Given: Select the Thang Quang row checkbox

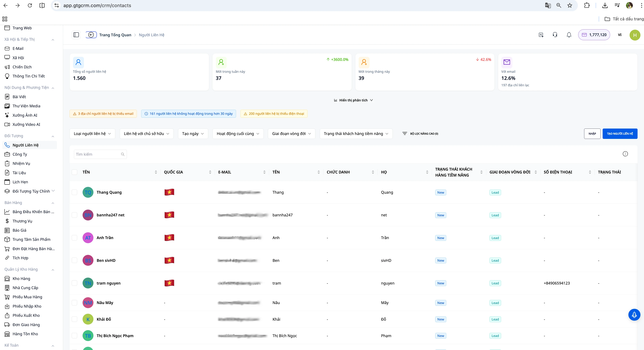Looking at the screenshot, I should (x=74, y=192).
